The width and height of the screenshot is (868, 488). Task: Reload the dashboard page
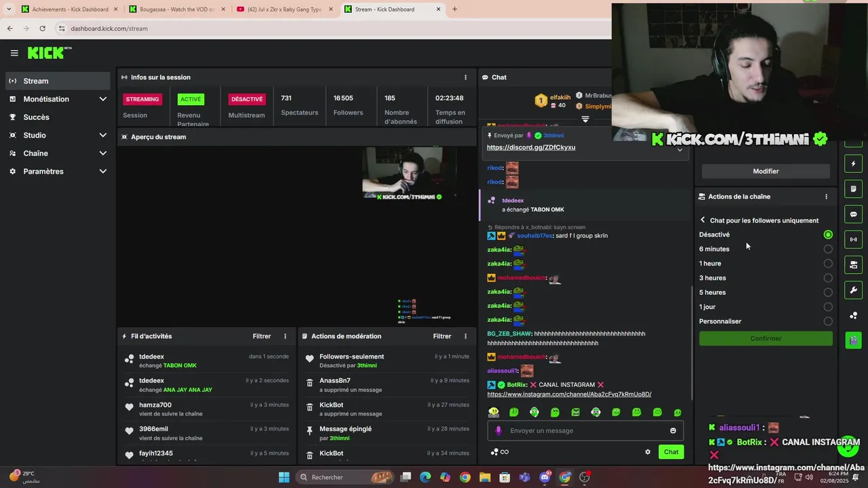point(42,28)
